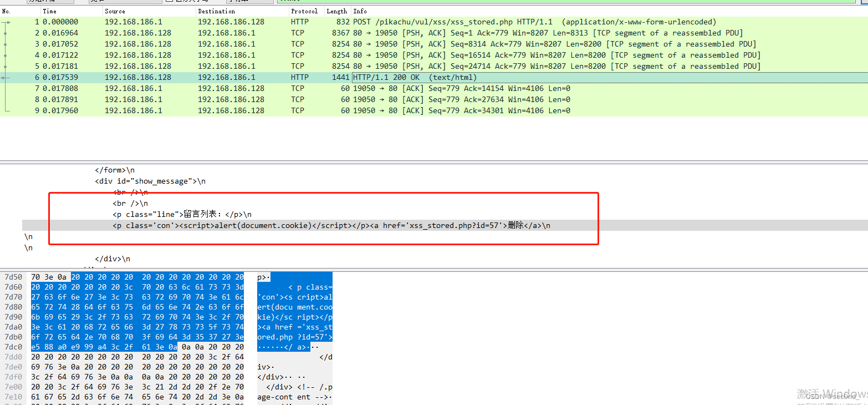Sort by the Length column header

click(x=336, y=11)
